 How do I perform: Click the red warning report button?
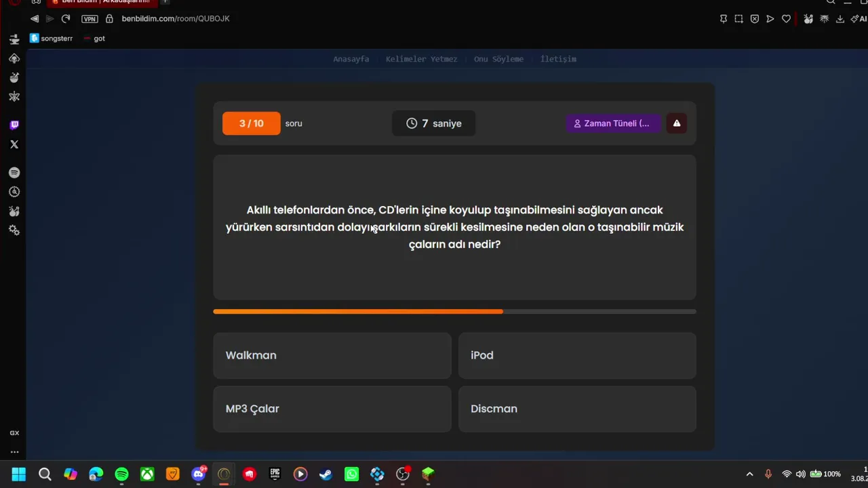677,123
